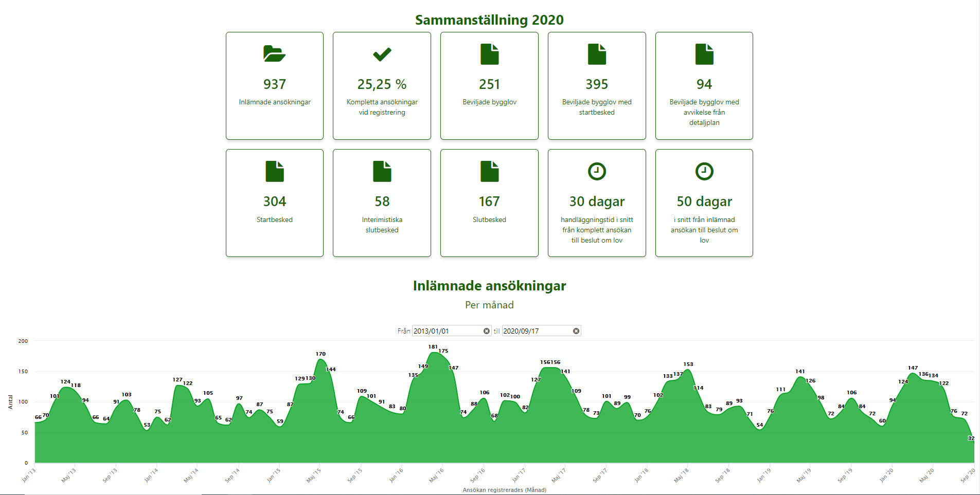Click the open folder icon above 937
This screenshot has height=495, width=980.
(x=274, y=54)
